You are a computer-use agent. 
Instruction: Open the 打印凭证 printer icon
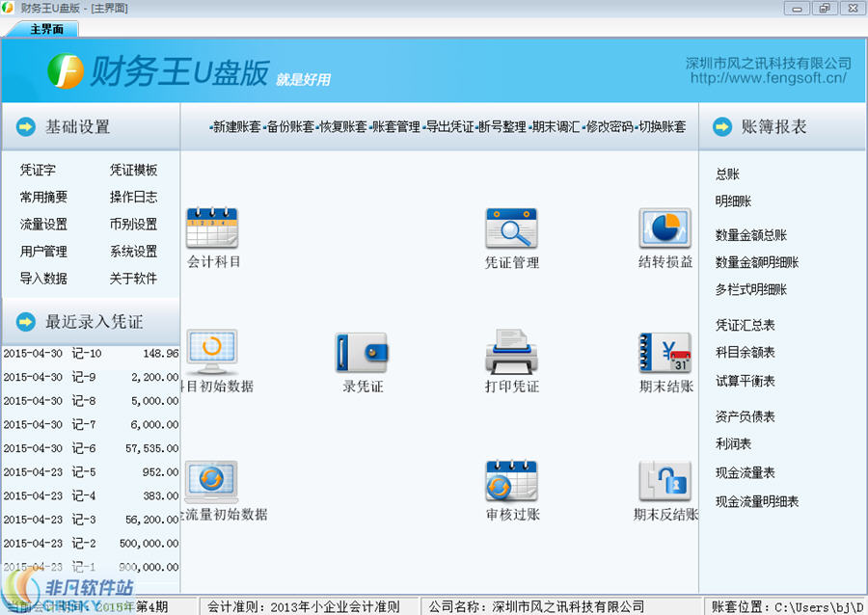point(511,352)
